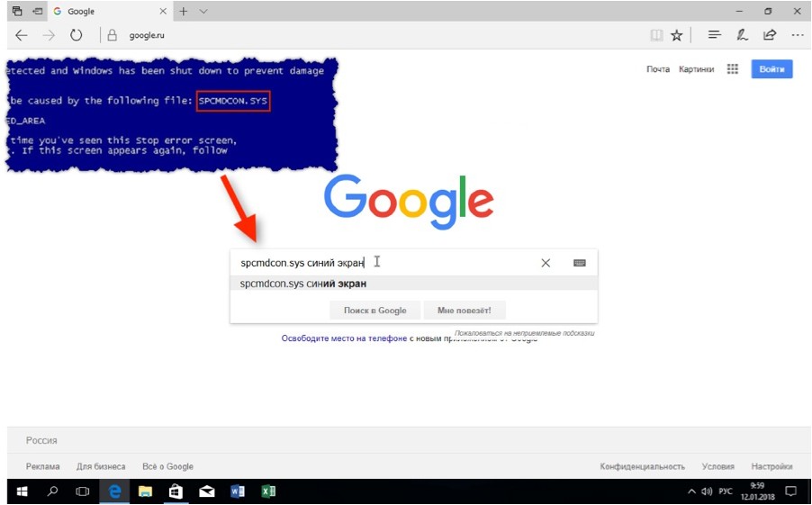Screen dimensions: 812x505
Task: Open the web notes pen tool
Action: click(x=742, y=35)
